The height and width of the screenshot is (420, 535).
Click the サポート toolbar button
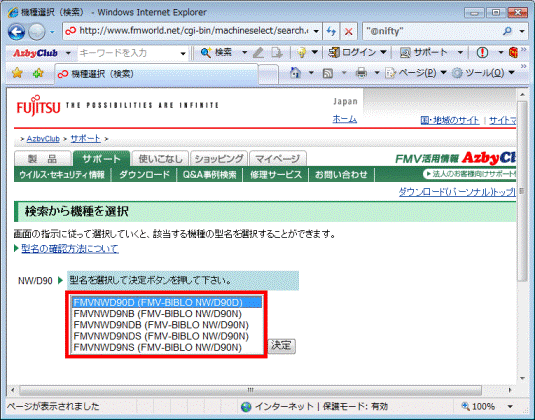[x=423, y=53]
